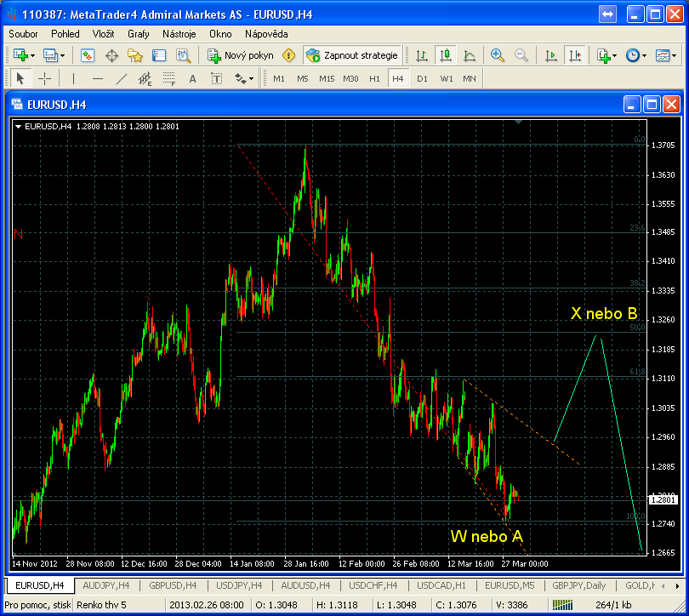Open the Periods clock icon
689x616 pixels.
(x=632, y=55)
